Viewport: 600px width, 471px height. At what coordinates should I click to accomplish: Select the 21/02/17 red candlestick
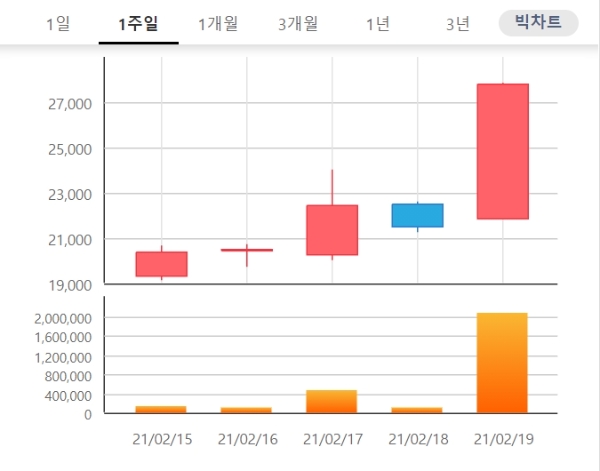pos(332,230)
